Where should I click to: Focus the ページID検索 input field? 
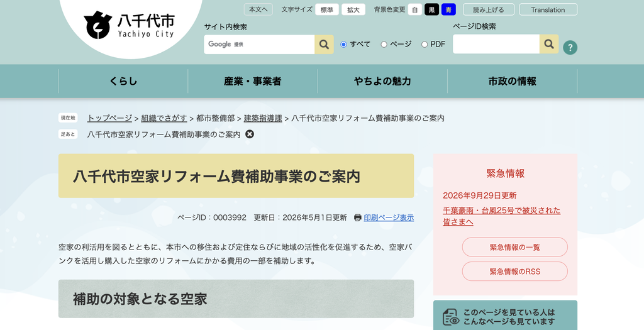pos(496,44)
